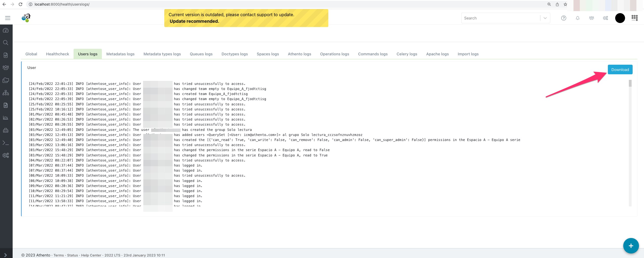Click the dashboard gauge sidebar icon

[6, 30]
